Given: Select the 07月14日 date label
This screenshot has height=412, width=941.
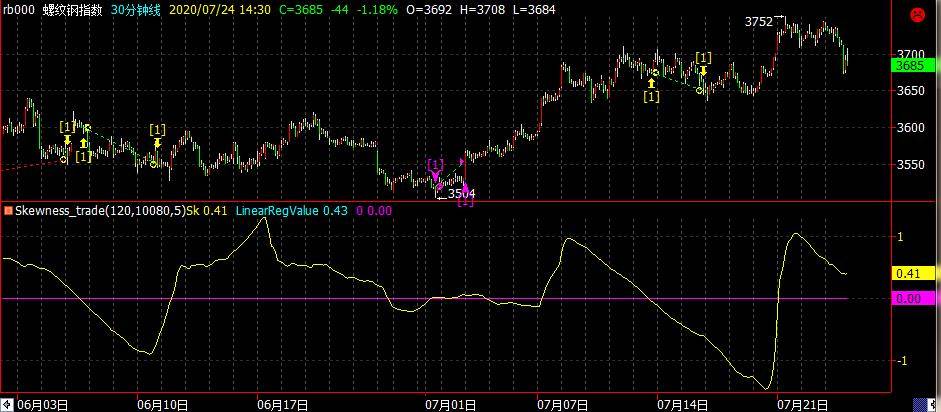Looking at the screenshot, I should (x=681, y=405).
